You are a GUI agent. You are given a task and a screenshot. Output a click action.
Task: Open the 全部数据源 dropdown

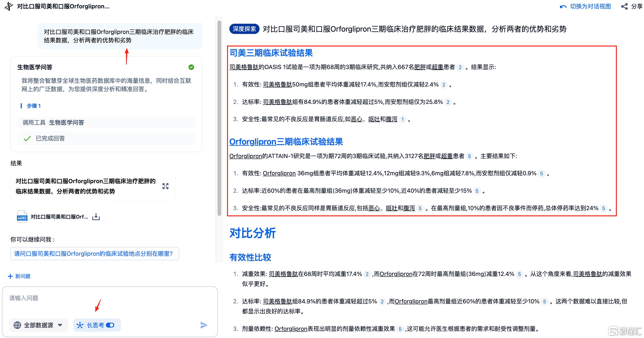39,325
